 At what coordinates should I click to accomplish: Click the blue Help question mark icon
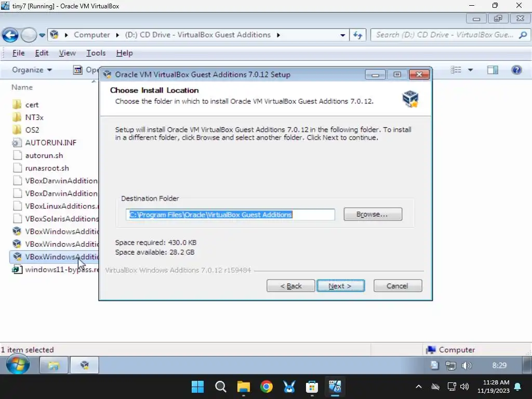[x=516, y=70]
